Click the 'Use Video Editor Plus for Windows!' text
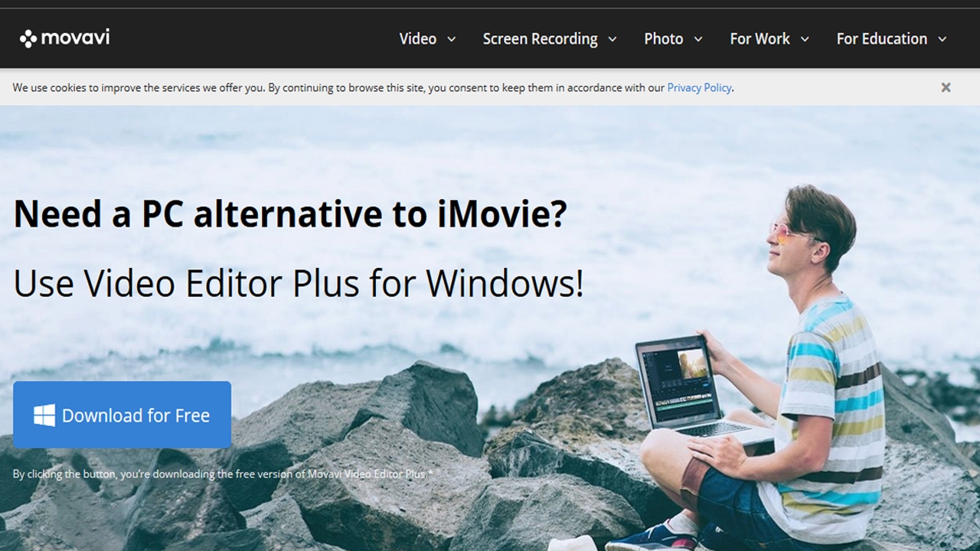The width and height of the screenshot is (980, 551). [299, 283]
